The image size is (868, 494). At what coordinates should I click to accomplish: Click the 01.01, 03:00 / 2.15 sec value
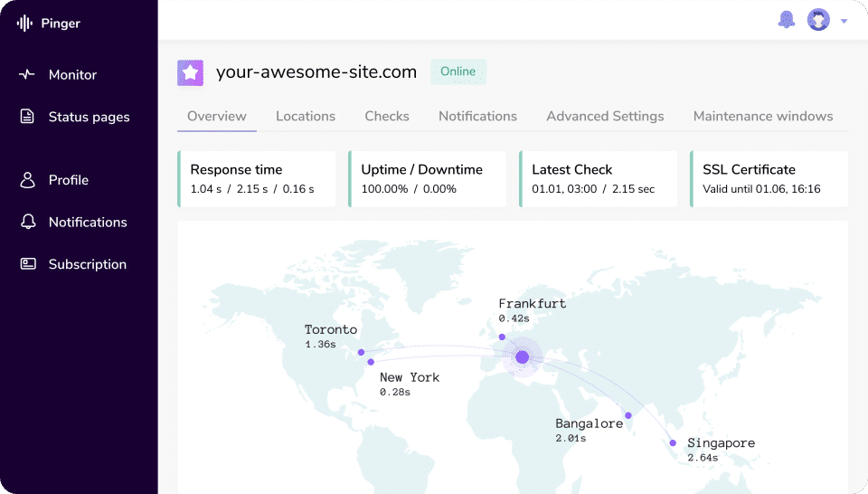pyautogui.click(x=593, y=189)
